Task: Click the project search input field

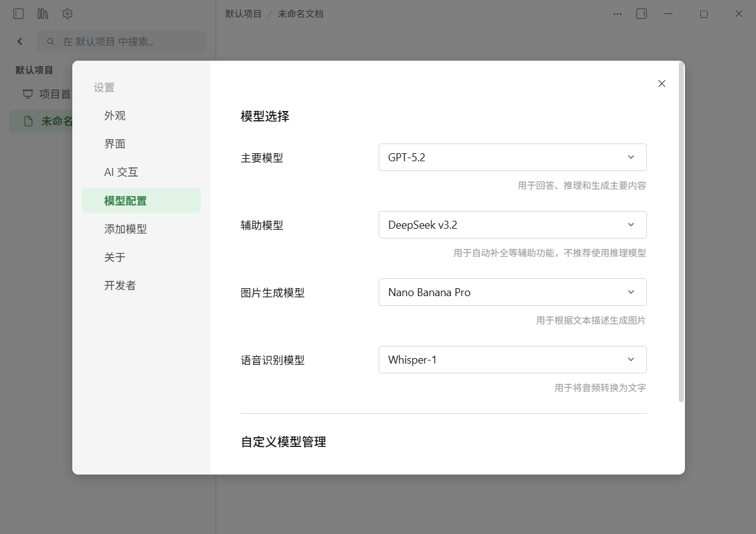Action: pos(122,41)
